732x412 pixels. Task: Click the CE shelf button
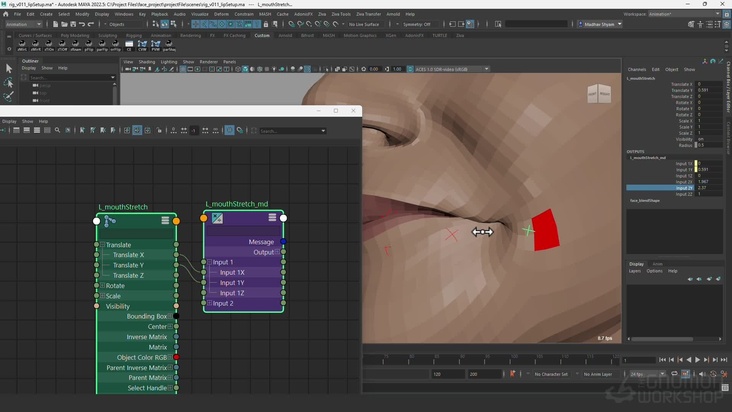(129, 45)
